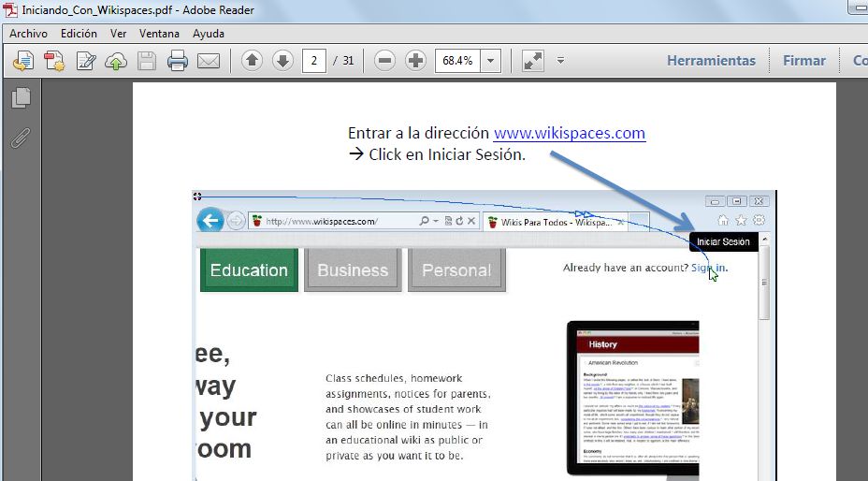Viewport: 868px width, 481px height.
Task: Click the favorites star in embedded browser
Action: click(x=741, y=220)
